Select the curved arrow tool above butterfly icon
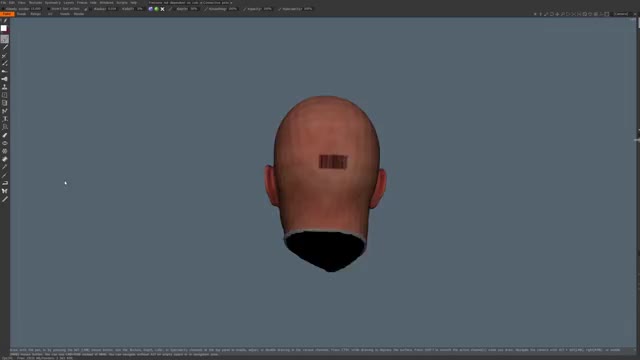Image resolution: width=640 pixels, height=360 pixels. coord(4,183)
